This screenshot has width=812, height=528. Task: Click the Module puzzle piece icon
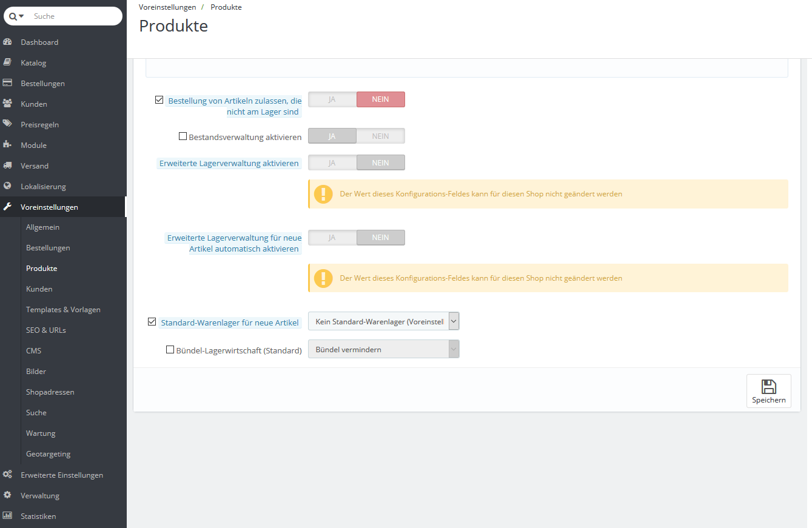coord(7,145)
